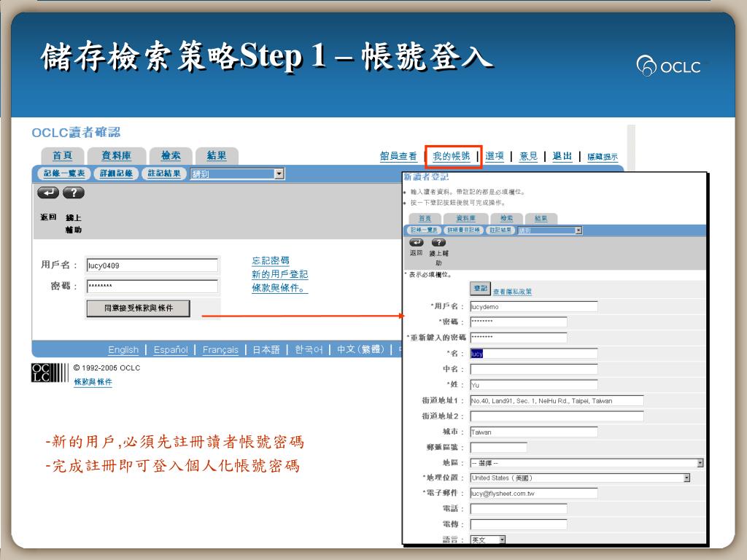Open 結果 tab in registration panel
The width and height of the screenshot is (747, 560).
click(541, 218)
